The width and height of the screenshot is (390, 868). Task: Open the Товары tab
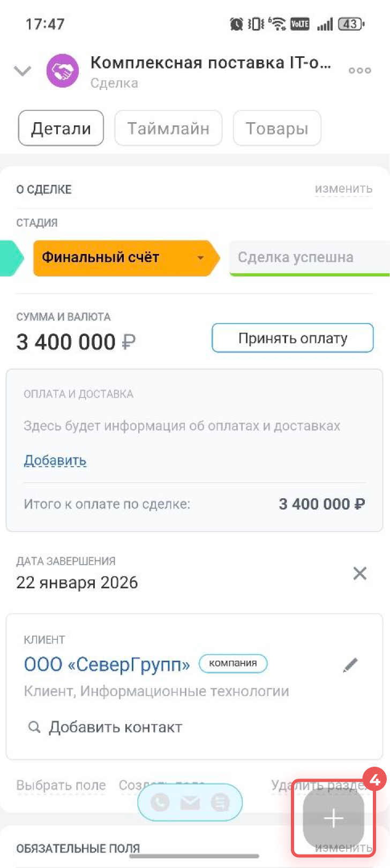pos(277,128)
